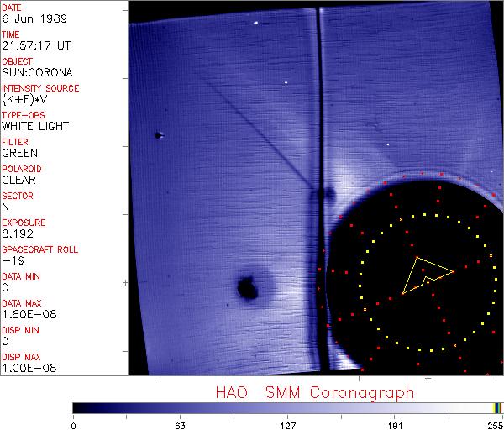Select the CLEAR polaroid value
The width and height of the screenshot is (504, 430).
pyautogui.click(x=18, y=180)
